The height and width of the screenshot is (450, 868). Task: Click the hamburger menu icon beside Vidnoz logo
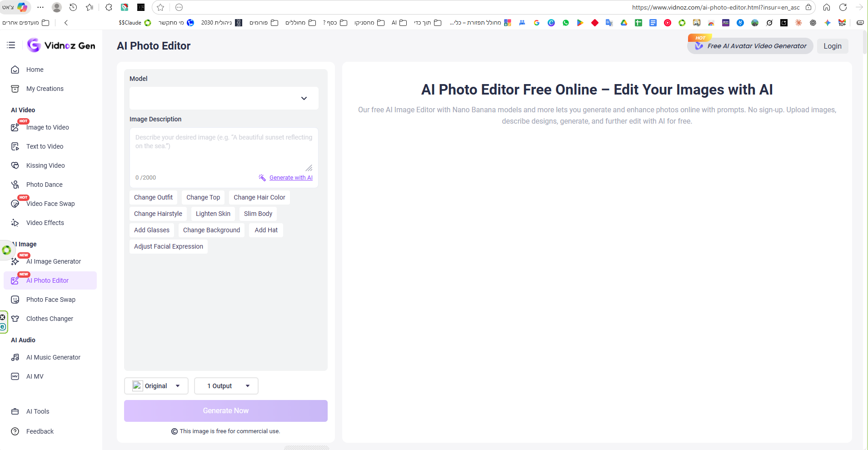(x=11, y=45)
